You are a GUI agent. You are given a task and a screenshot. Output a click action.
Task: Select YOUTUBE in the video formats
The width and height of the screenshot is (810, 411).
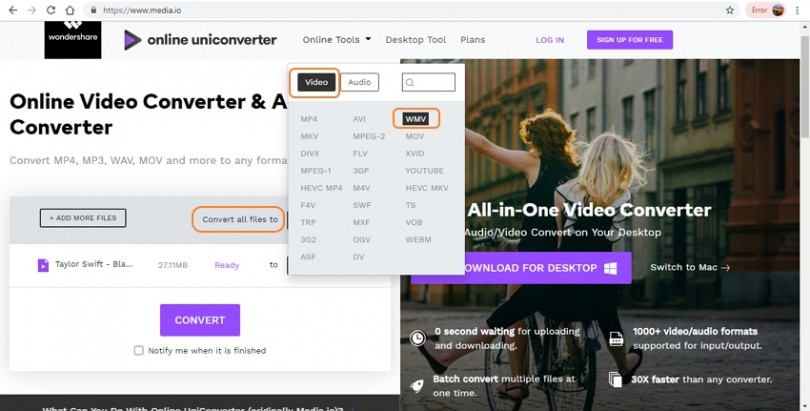pyautogui.click(x=425, y=170)
